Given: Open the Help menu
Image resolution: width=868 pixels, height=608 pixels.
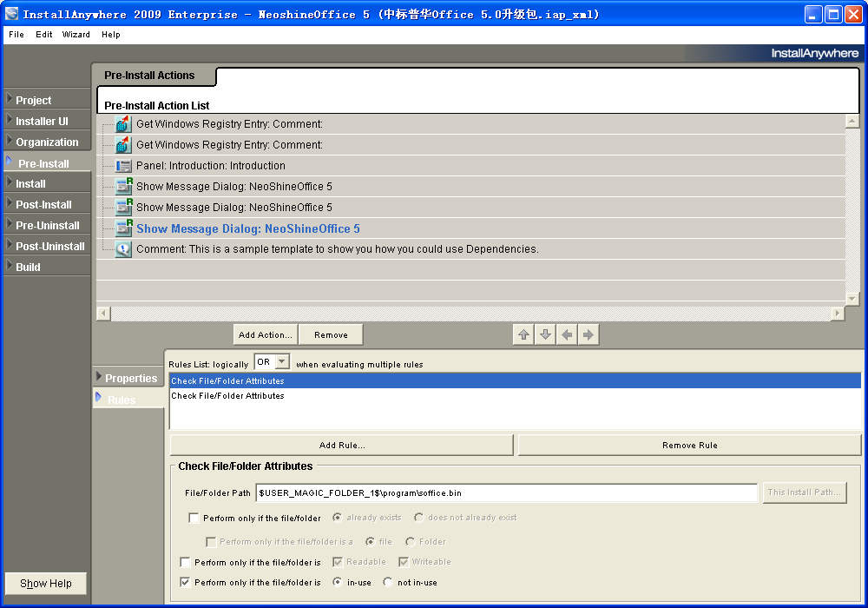Looking at the screenshot, I should pos(111,35).
